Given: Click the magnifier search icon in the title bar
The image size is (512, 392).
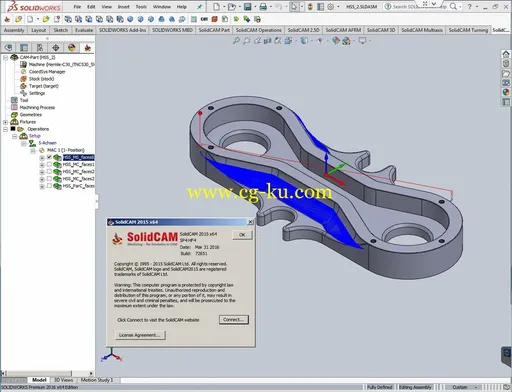Looking at the screenshot, I should click(x=453, y=6).
